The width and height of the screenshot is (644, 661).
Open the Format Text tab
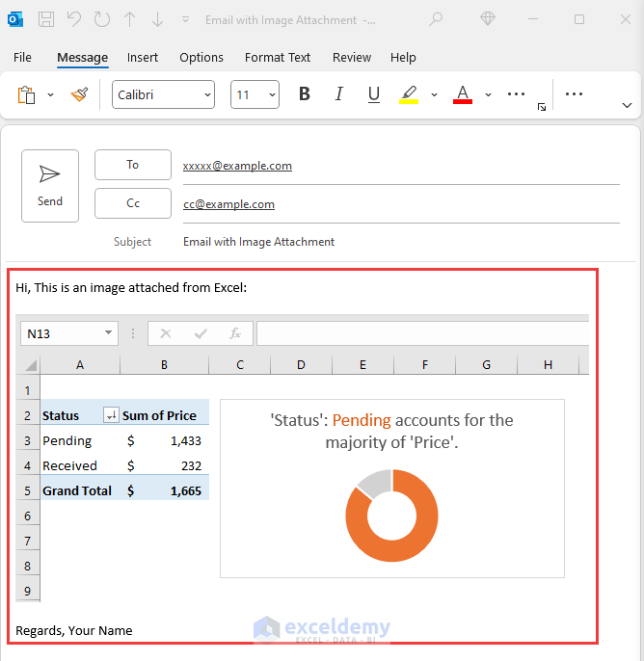(278, 58)
